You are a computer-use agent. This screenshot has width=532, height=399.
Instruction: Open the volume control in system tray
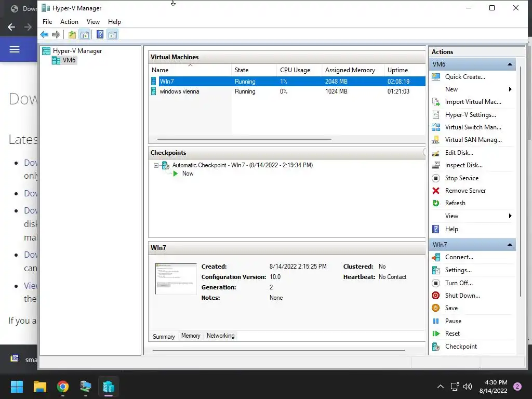coord(468,387)
